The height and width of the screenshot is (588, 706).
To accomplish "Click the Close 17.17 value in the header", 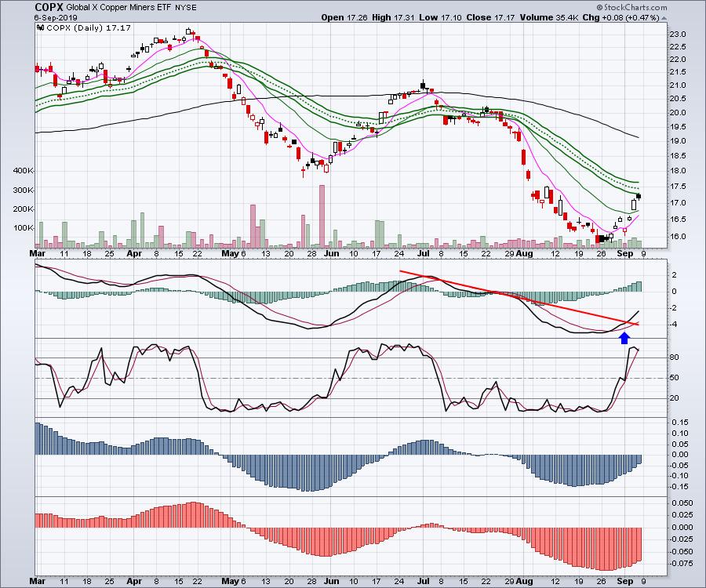I will [491, 17].
